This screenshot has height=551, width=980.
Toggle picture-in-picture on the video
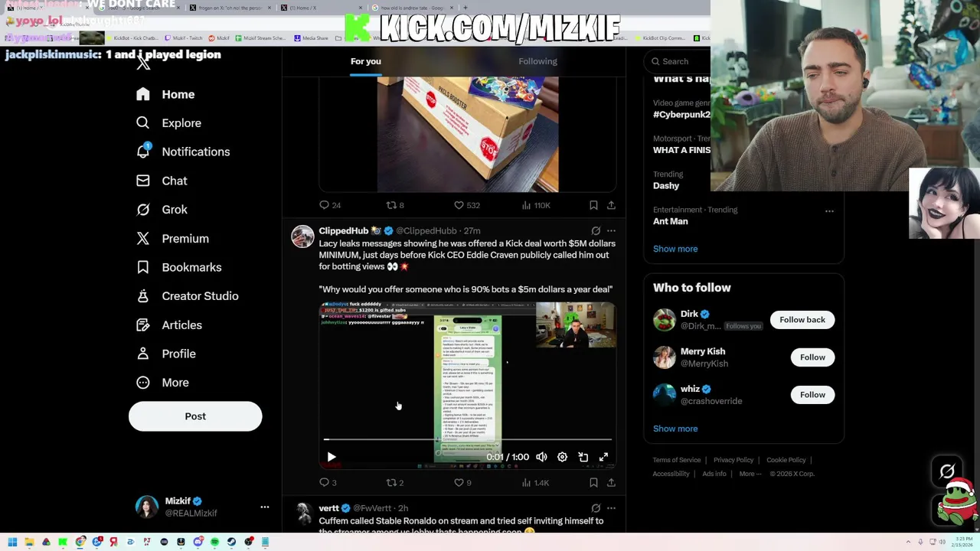pos(583,457)
